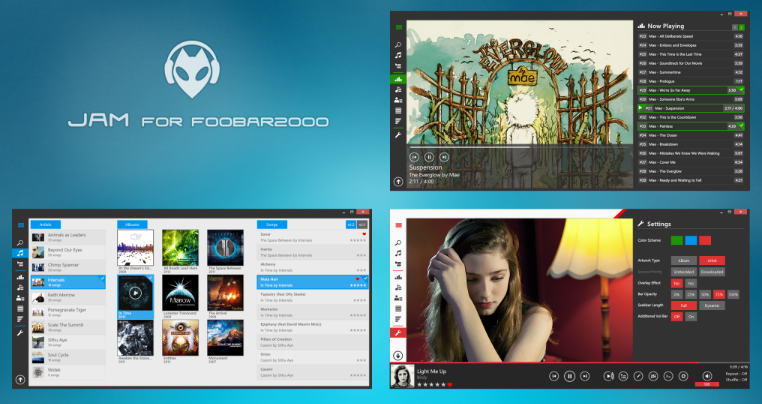Click seekbar above Suspension playback controls
Viewport: 762px width, 404px height.
[x=519, y=147]
